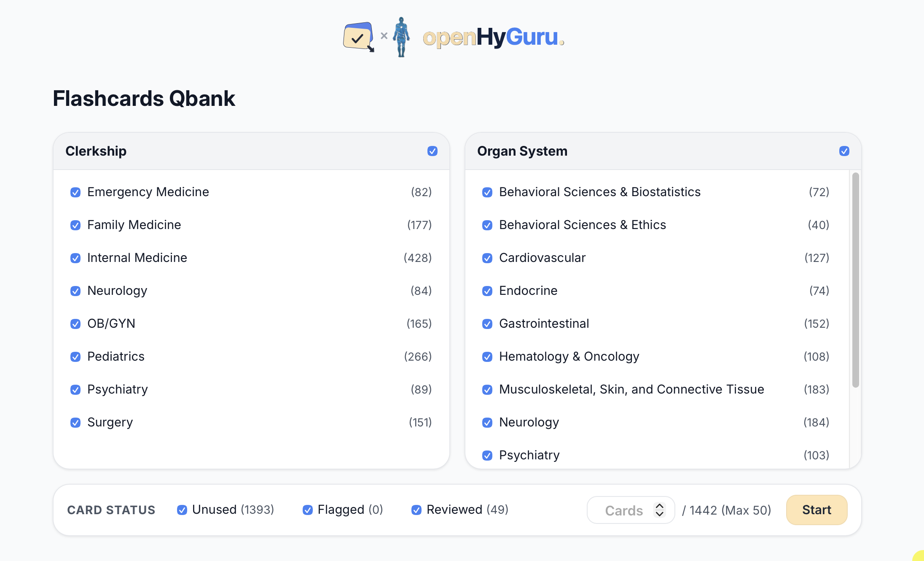Uncheck the Pediatrics checkbox
Viewport: 924px width, 561px height.
pyautogui.click(x=75, y=357)
